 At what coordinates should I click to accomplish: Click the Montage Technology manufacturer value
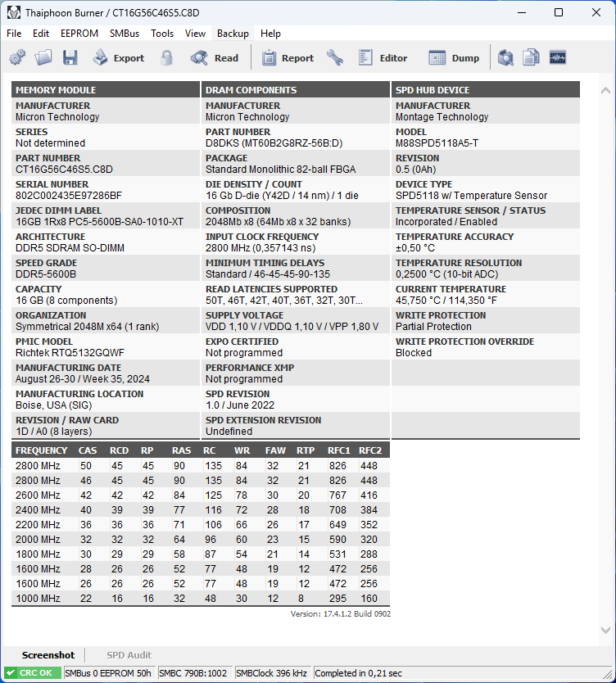coord(442,117)
